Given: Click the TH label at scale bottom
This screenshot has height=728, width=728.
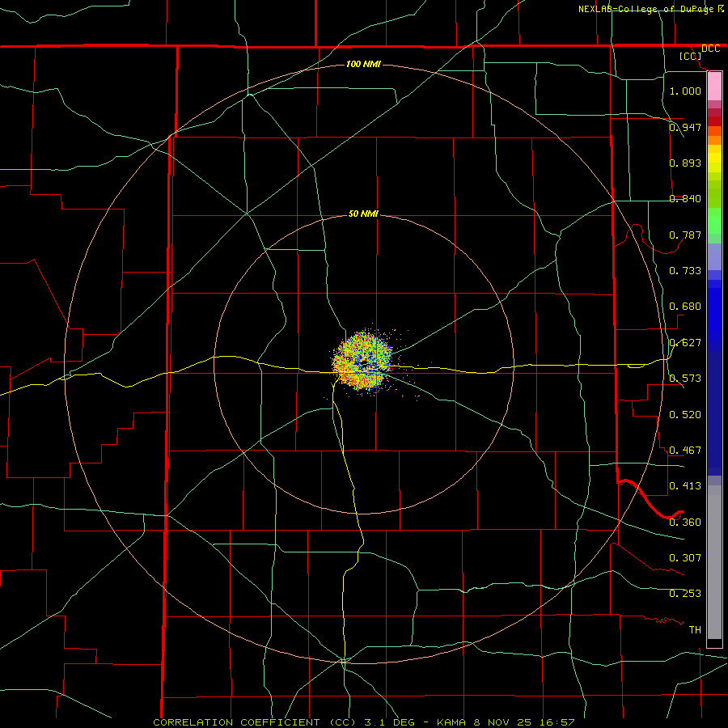Looking at the screenshot, I should [x=695, y=629].
